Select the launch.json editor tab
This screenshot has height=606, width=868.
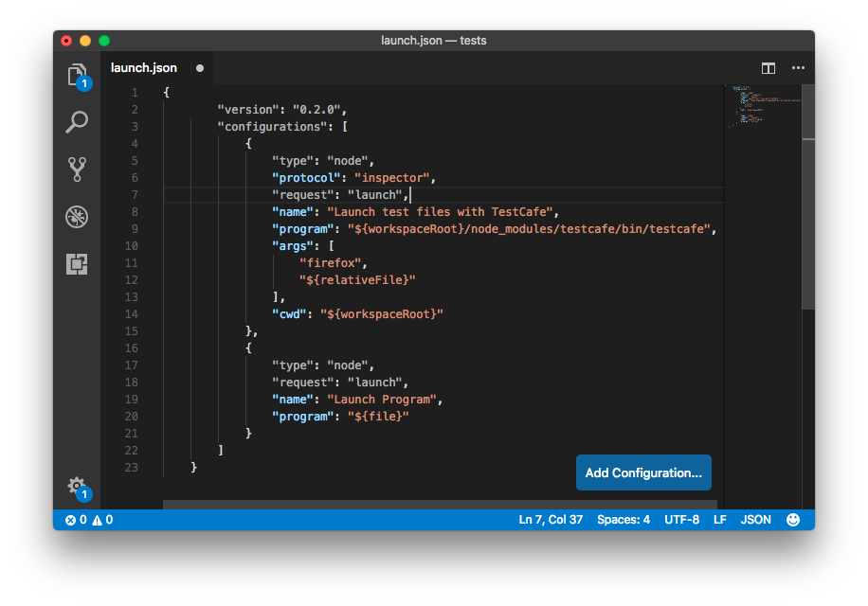point(144,67)
